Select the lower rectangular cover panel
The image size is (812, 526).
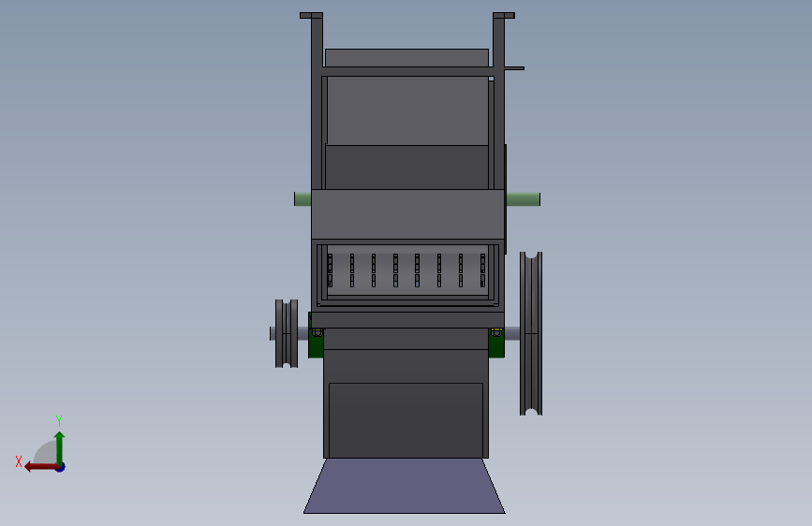pyautogui.click(x=406, y=420)
